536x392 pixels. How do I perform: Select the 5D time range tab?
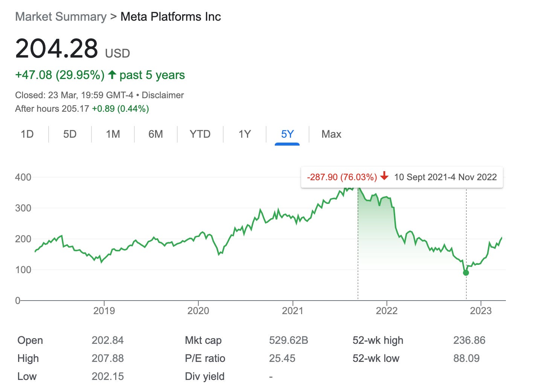tap(70, 134)
